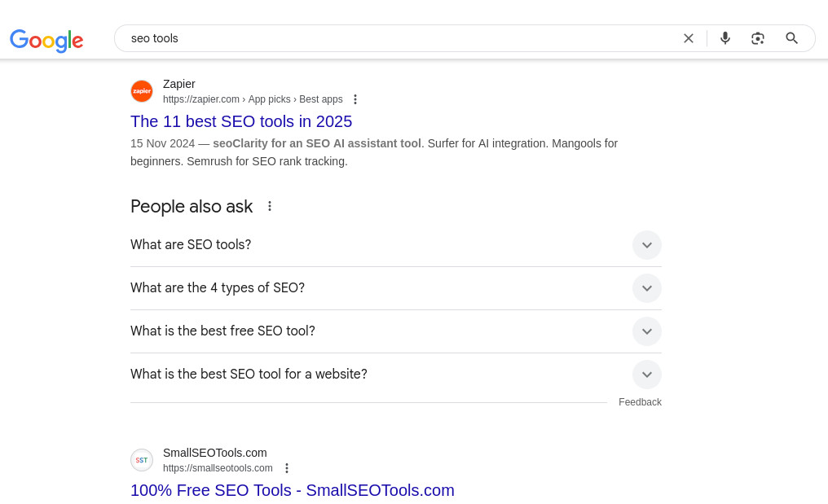
Task: Open 'The 11 best SEO tools in 2025'
Action: coord(241,121)
